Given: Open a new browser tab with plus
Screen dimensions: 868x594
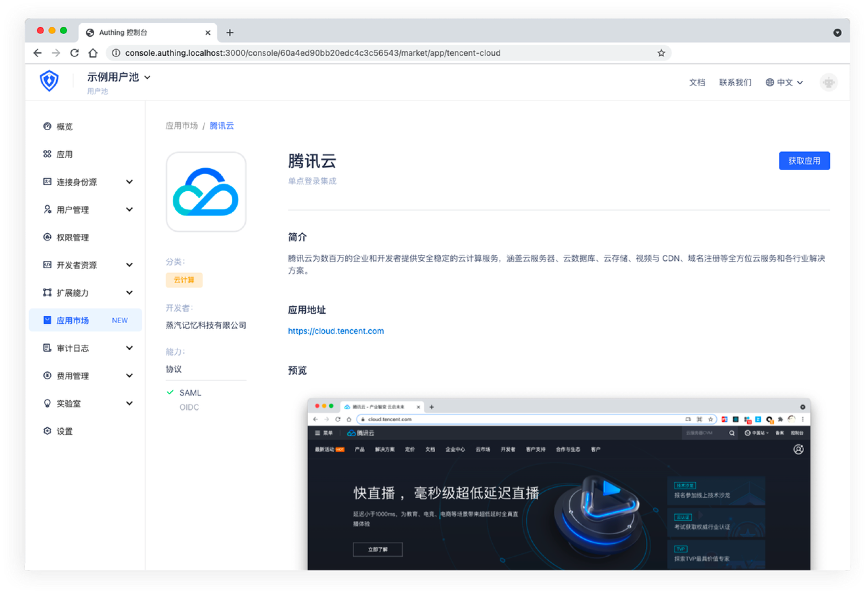Looking at the screenshot, I should pyautogui.click(x=230, y=33).
